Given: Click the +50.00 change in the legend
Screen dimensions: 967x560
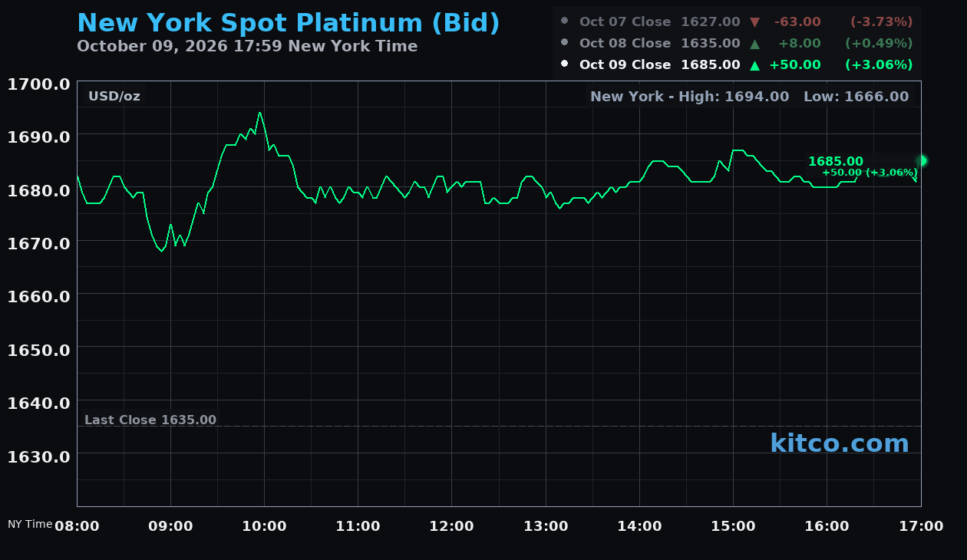Looking at the screenshot, I should click(795, 65).
